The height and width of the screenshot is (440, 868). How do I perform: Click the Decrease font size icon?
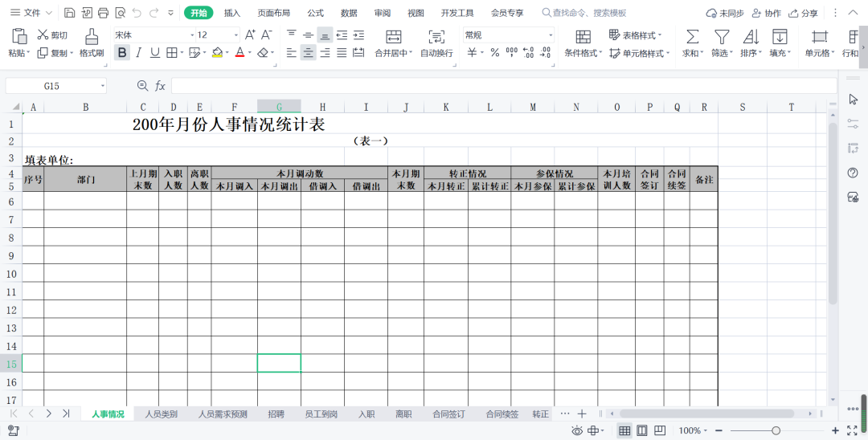coord(266,35)
